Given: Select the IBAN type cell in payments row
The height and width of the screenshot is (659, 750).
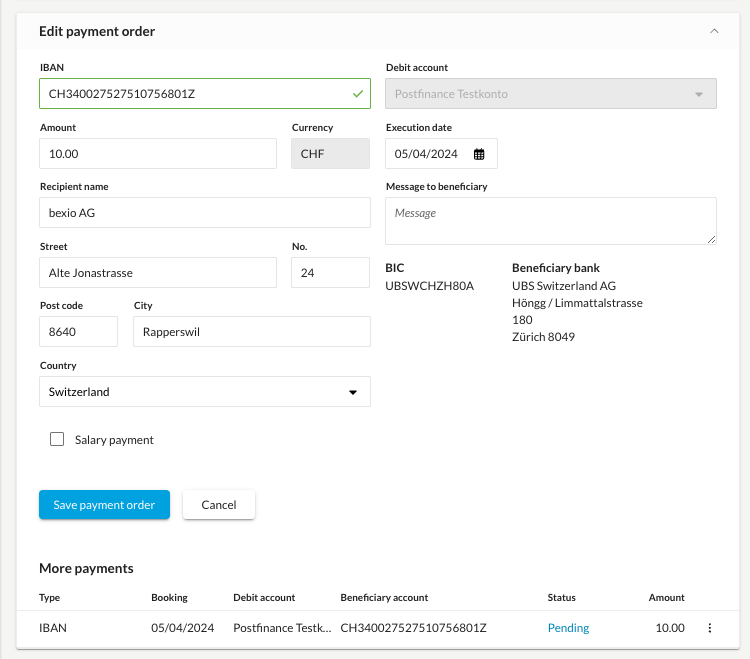Looking at the screenshot, I should pyautogui.click(x=53, y=628).
